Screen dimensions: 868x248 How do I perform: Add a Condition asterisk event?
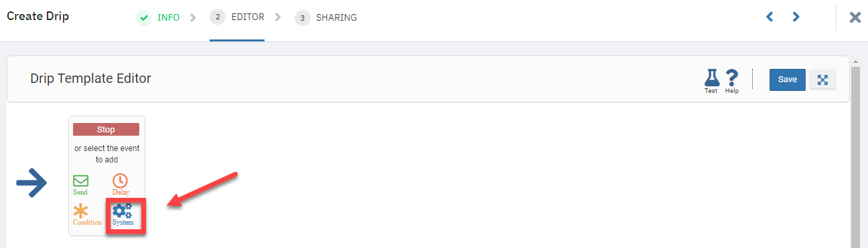tap(86, 215)
